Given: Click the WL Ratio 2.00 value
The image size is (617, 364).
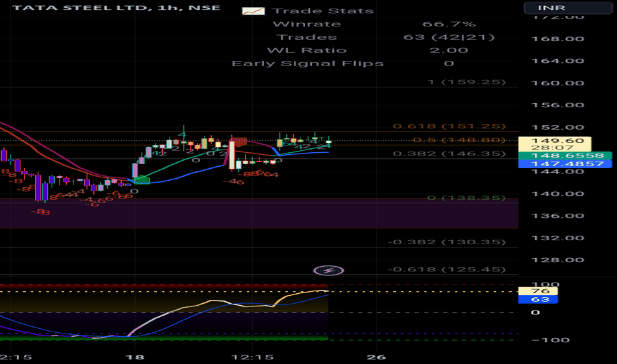Looking at the screenshot, I should pos(449,50).
